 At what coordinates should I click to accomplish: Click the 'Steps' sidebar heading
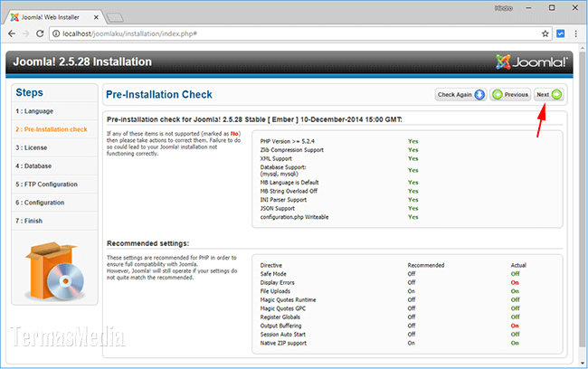pos(29,92)
